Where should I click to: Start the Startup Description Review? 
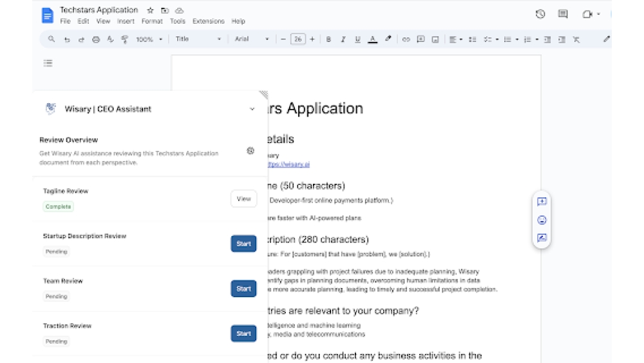[243, 244]
